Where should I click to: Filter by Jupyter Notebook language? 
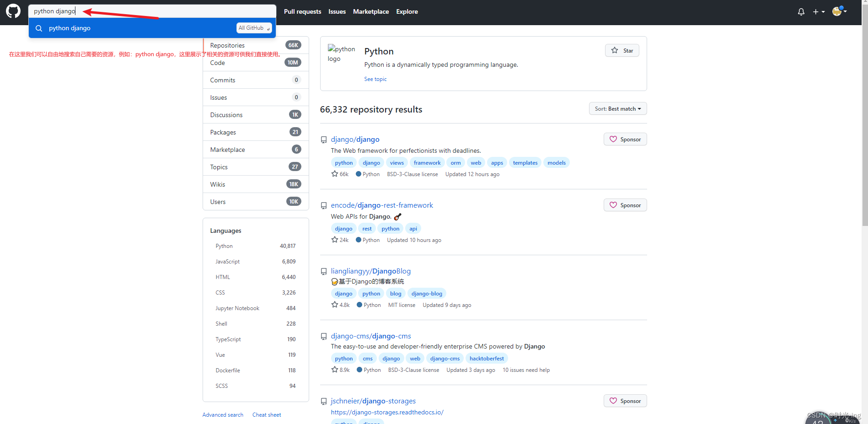256,308
